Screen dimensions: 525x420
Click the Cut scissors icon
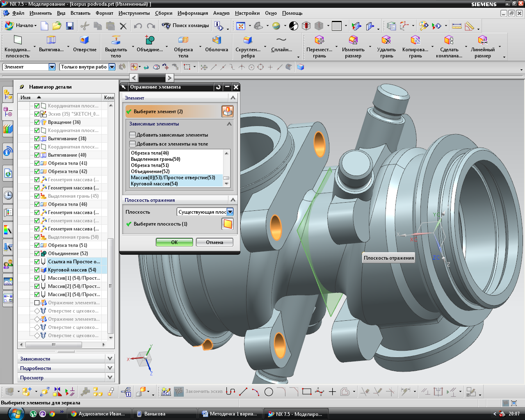click(85, 26)
